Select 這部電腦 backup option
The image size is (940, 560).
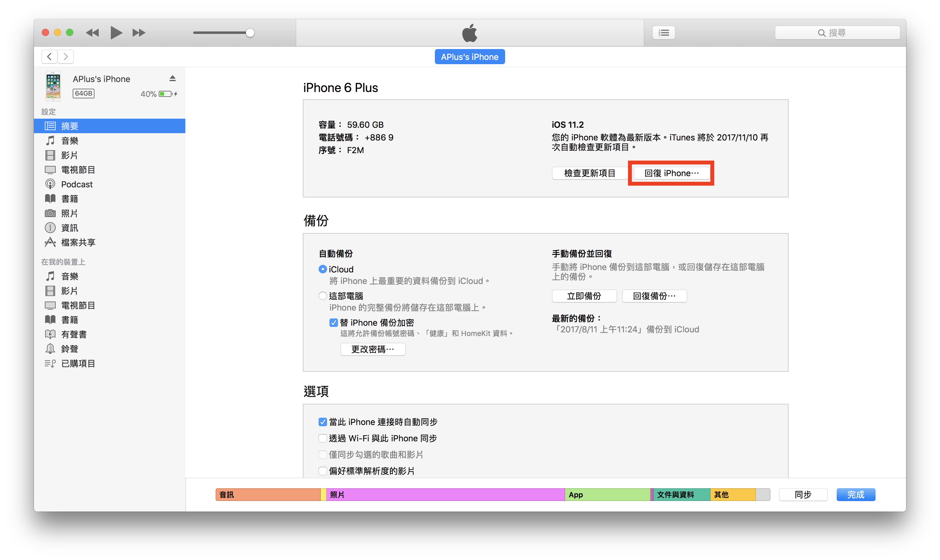tap(323, 296)
